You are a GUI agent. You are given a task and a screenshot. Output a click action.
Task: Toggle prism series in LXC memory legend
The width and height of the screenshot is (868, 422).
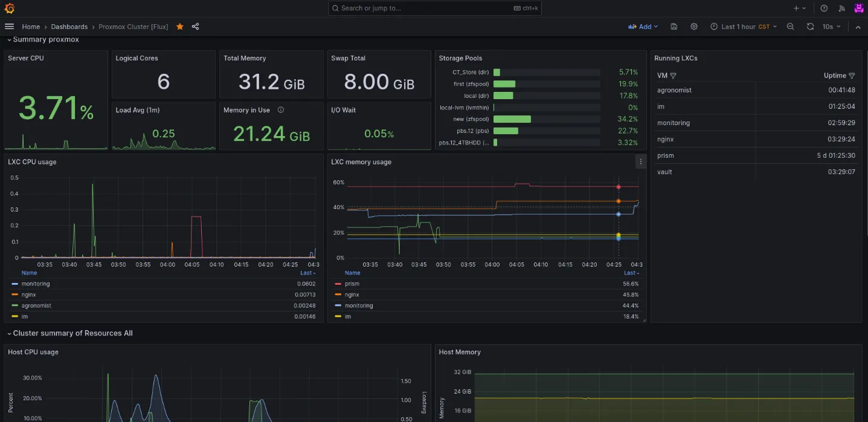352,284
